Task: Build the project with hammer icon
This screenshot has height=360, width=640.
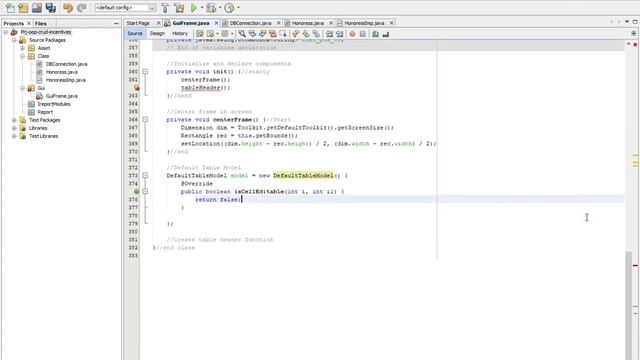Action: pyautogui.click(x=165, y=7)
